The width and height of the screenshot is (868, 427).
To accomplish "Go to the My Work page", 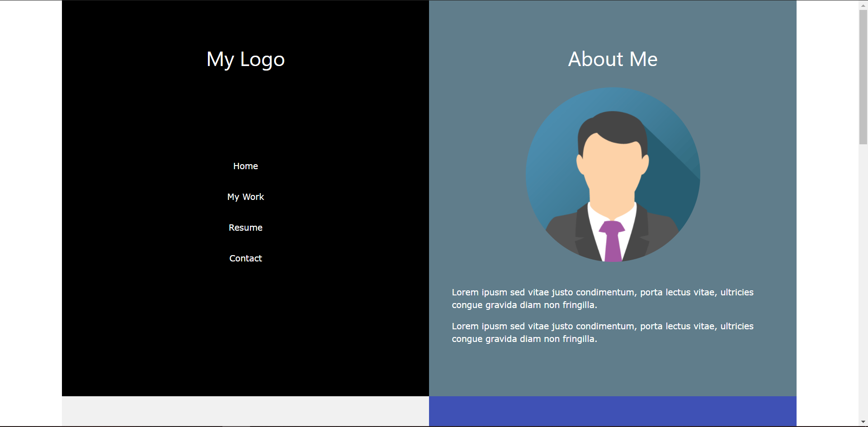I will [245, 197].
